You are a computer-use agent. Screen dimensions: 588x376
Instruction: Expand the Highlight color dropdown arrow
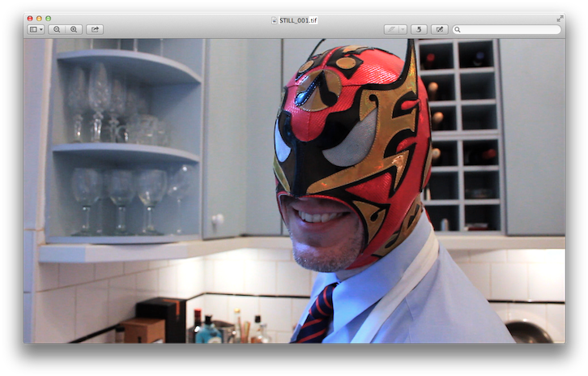(x=402, y=29)
